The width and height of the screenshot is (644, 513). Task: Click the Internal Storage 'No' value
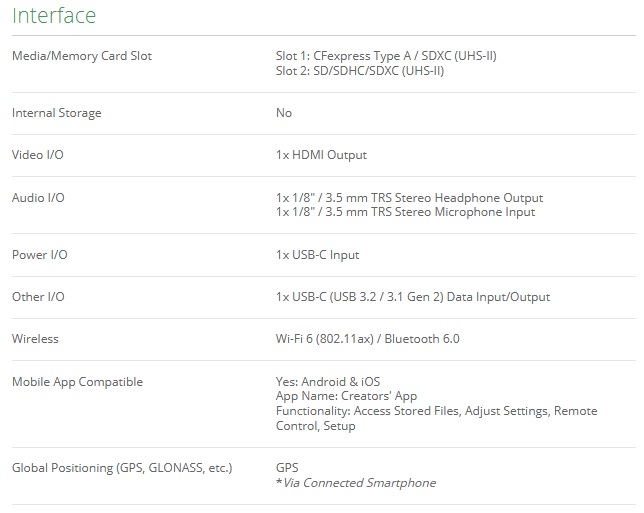(284, 113)
